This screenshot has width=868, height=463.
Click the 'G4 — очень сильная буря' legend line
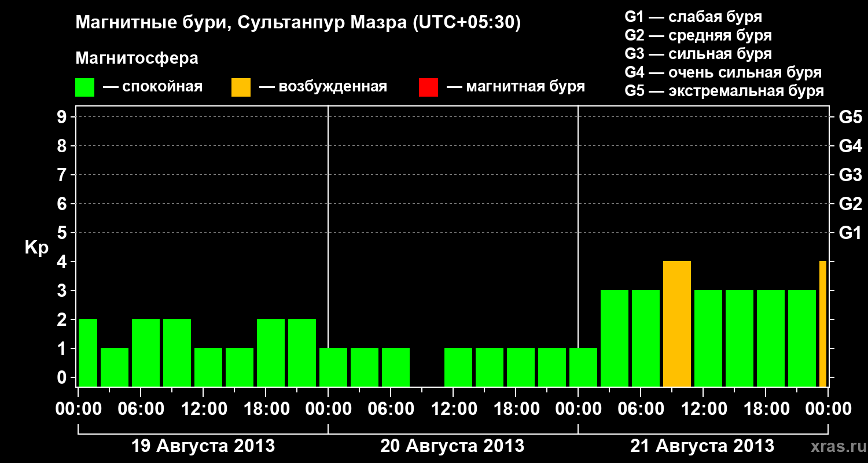click(723, 72)
